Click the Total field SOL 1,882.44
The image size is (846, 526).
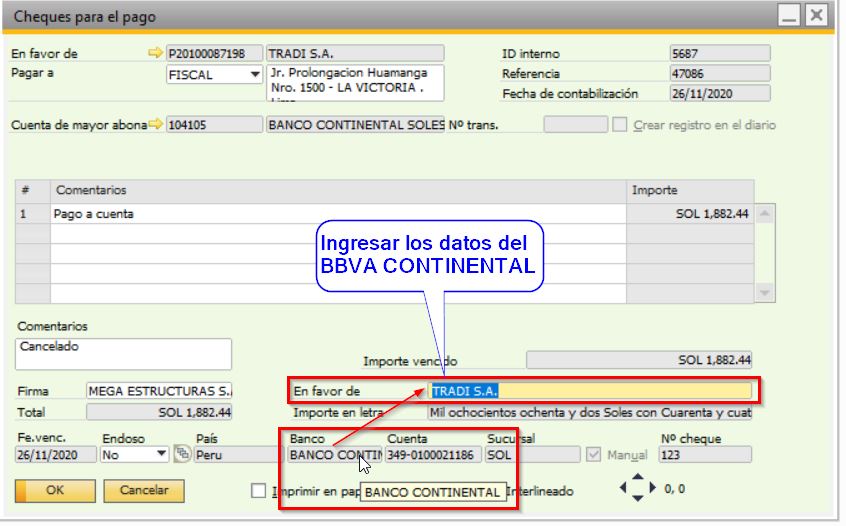coord(159,412)
